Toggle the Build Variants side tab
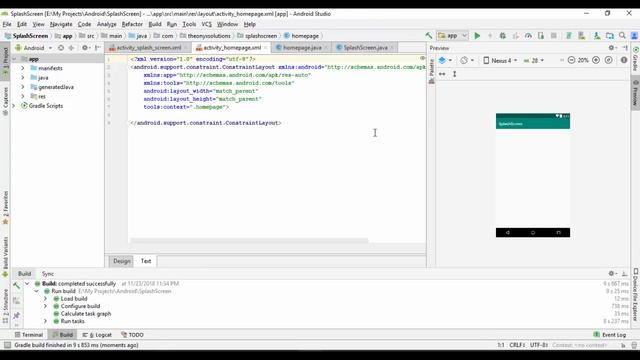 pos(5,257)
